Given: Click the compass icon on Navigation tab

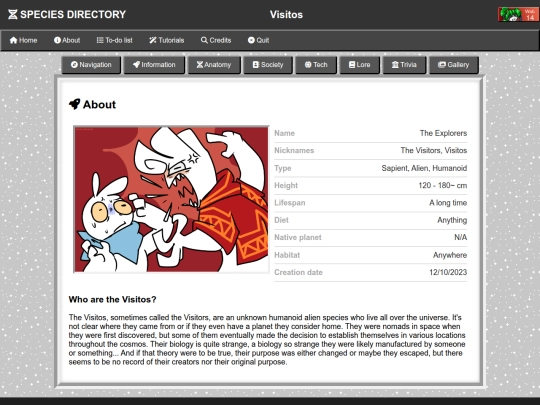Looking at the screenshot, I should (x=74, y=65).
